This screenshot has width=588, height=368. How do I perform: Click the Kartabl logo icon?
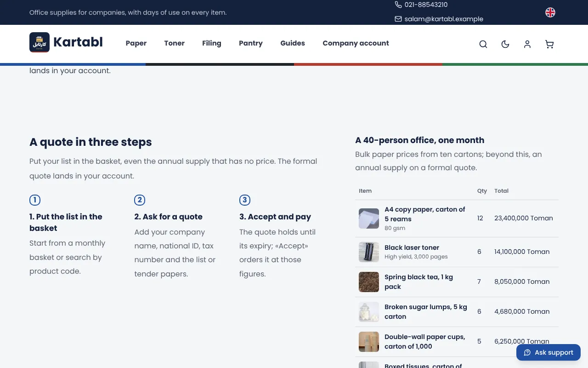pos(40,42)
